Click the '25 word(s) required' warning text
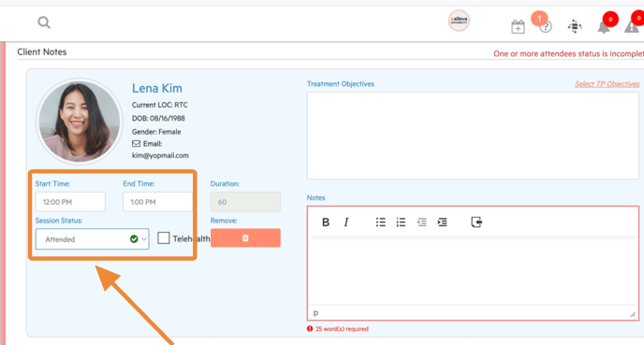This screenshot has width=644, height=345. (342, 328)
